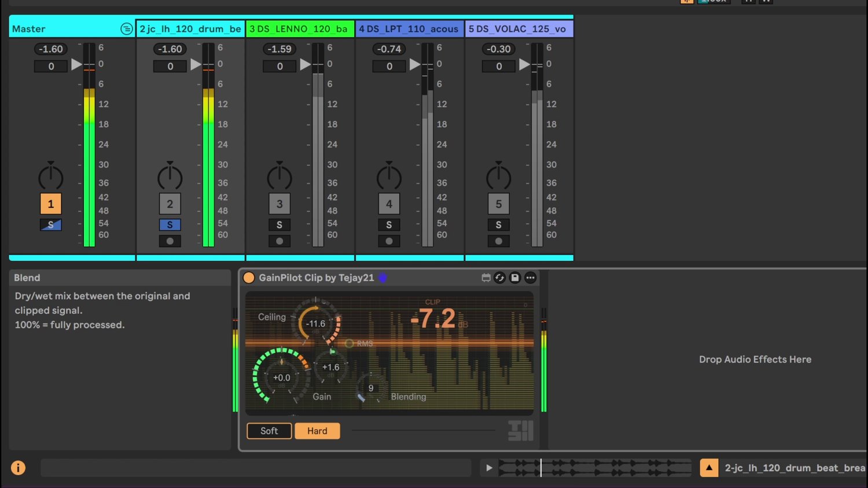Solo track 5 DS_VOLAC
The image size is (868, 488).
coord(499,225)
